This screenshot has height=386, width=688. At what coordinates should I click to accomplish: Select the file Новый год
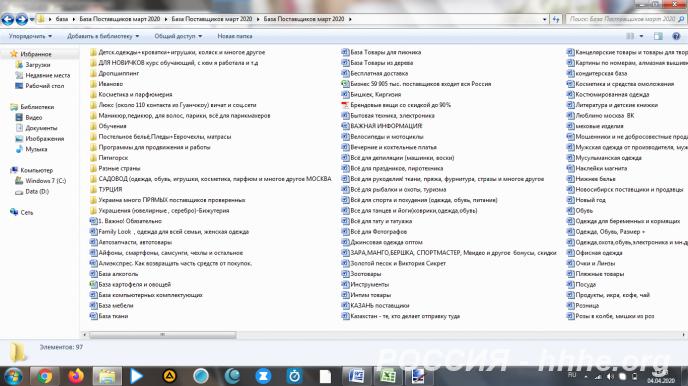tap(590, 200)
